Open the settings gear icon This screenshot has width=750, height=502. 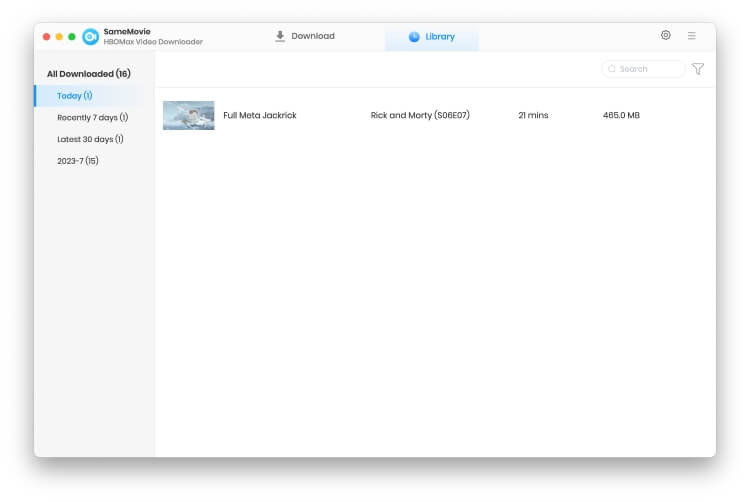coord(665,35)
